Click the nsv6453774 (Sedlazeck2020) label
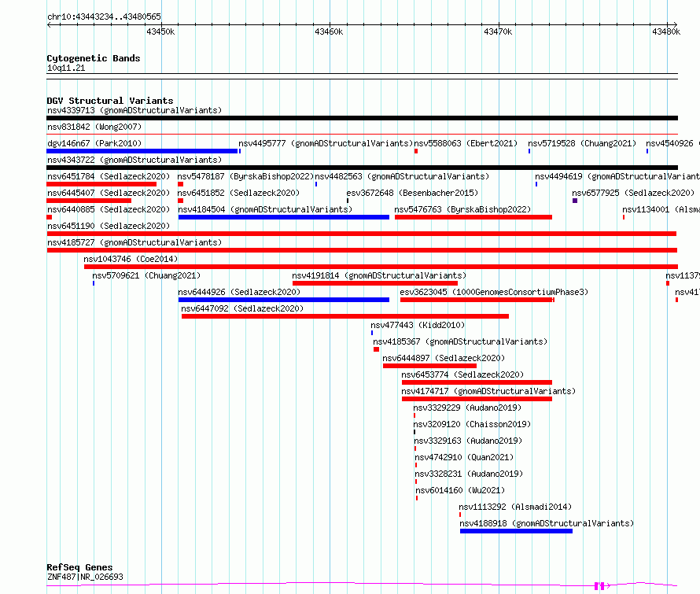The width and height of the screenshot is (700, 594). click(x=462, y=374)
